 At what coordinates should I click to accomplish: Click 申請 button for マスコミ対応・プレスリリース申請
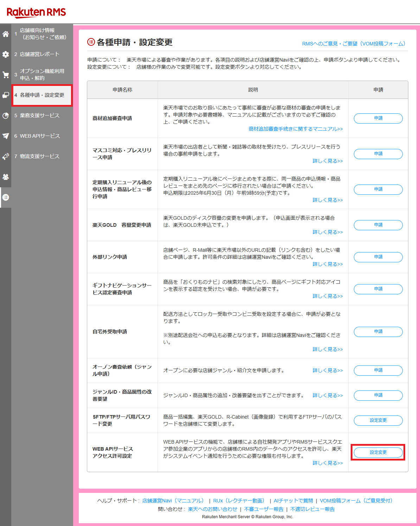[x=378, y=154]
